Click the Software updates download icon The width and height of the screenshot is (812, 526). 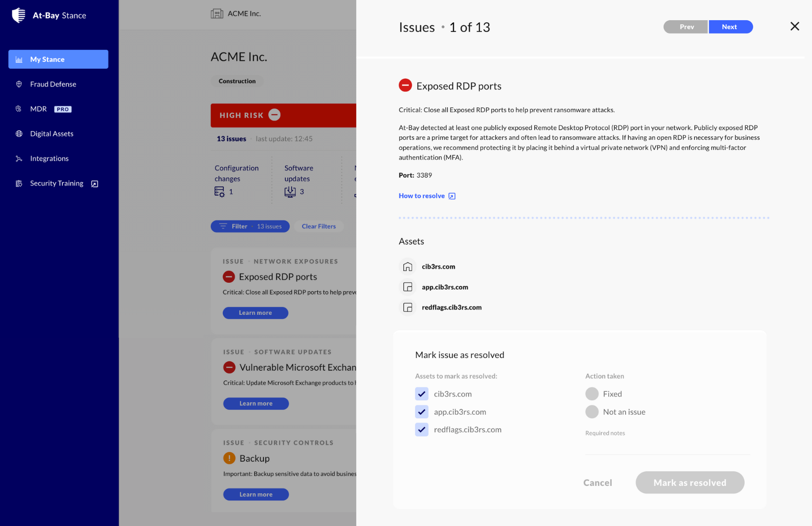coord(290,192)
